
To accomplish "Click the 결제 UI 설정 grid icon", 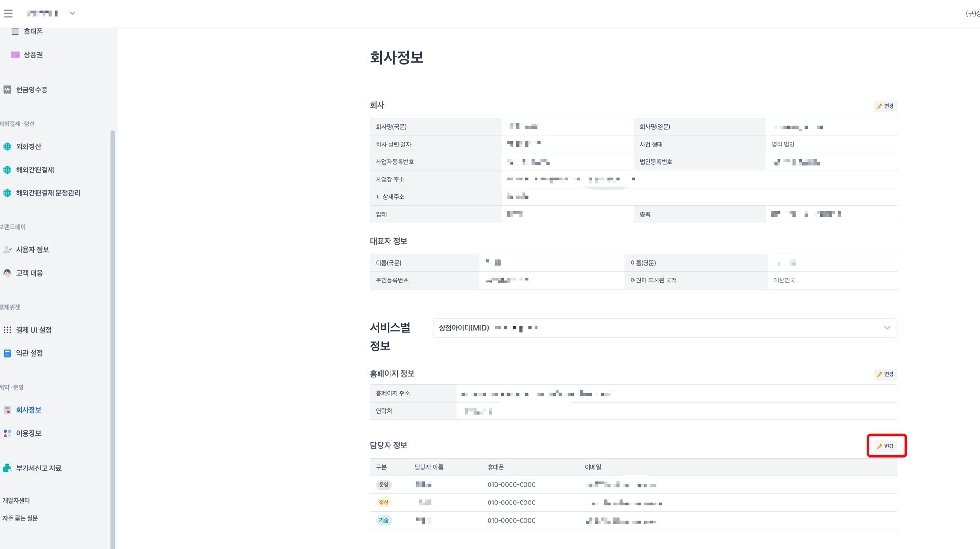I will pyautogui.click(x=7, y=330).
